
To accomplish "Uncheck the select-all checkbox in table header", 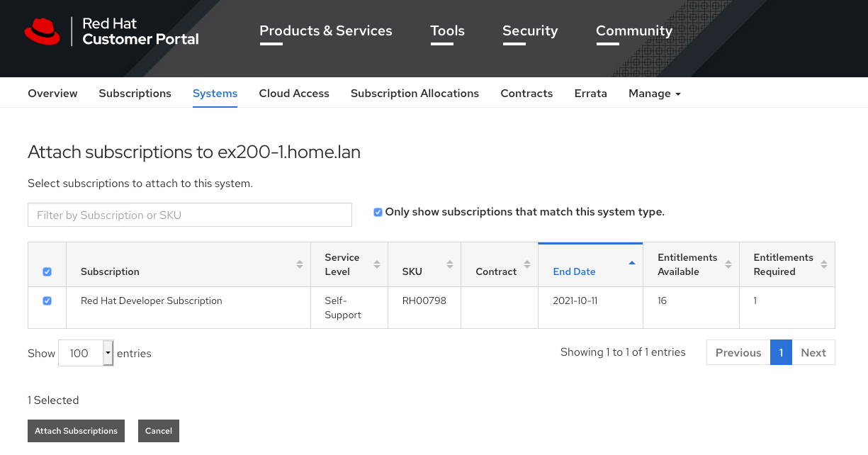I will click(47, 271).
